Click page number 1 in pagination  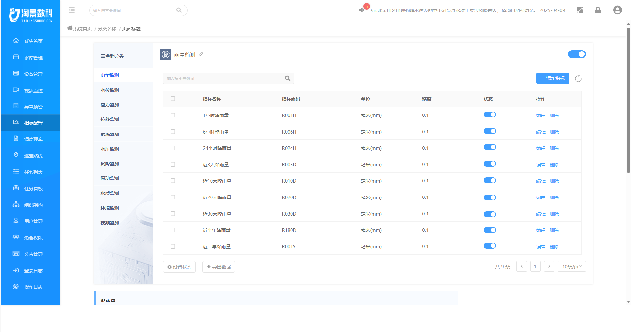[535, 266]
